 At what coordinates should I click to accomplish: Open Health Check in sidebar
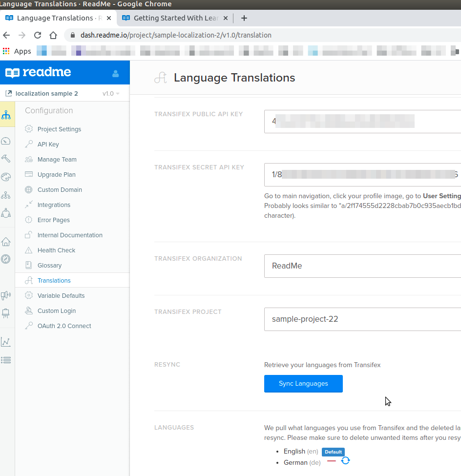click(57, 250)
